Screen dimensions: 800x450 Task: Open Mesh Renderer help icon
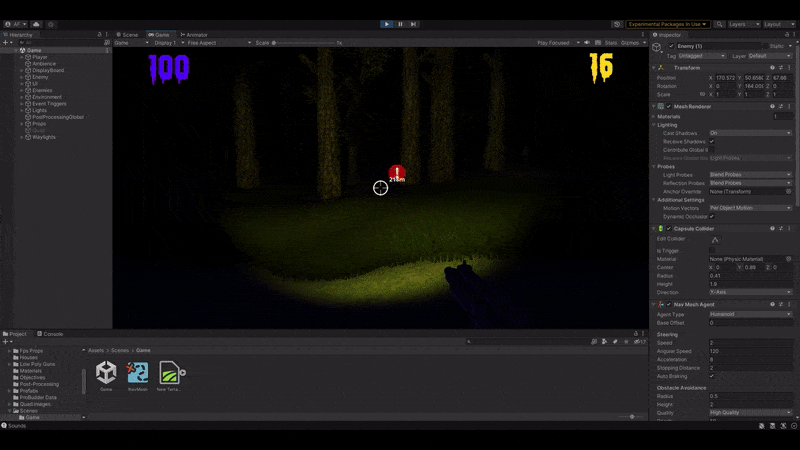(772, 107)
